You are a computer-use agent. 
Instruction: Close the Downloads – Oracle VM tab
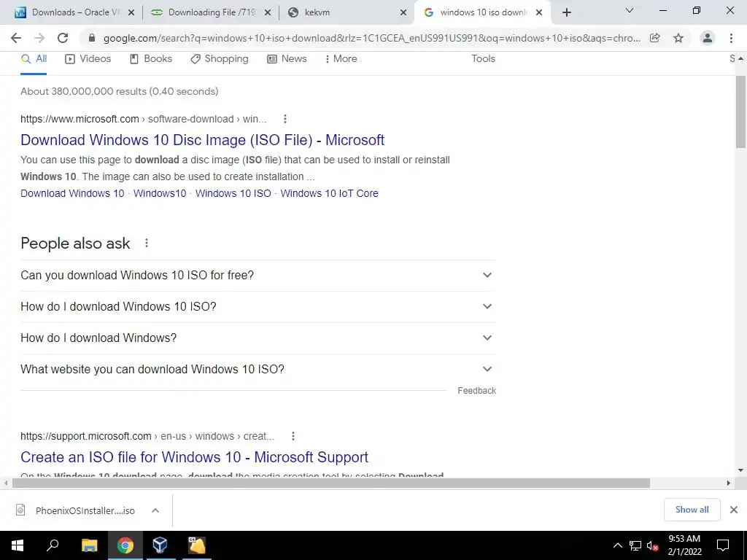131,12
